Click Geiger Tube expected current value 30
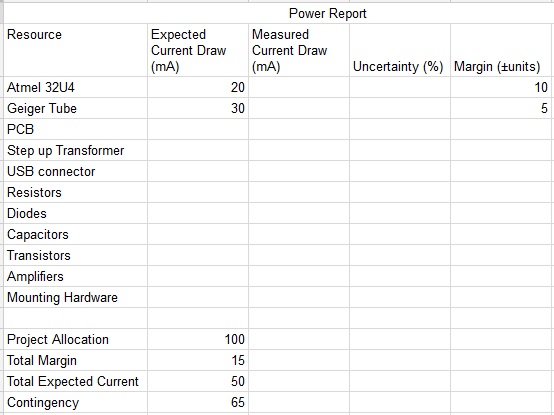The image size is (554, 415). click(198, 108)
